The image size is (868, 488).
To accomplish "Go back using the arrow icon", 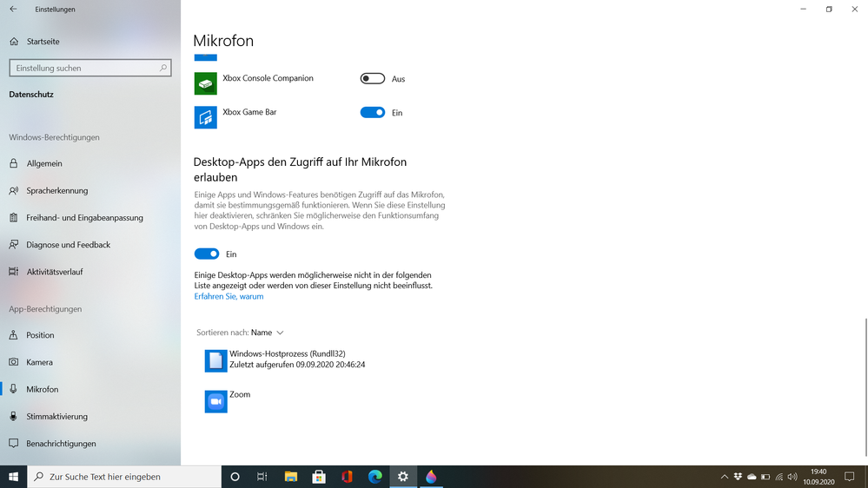I will (13, 10).
